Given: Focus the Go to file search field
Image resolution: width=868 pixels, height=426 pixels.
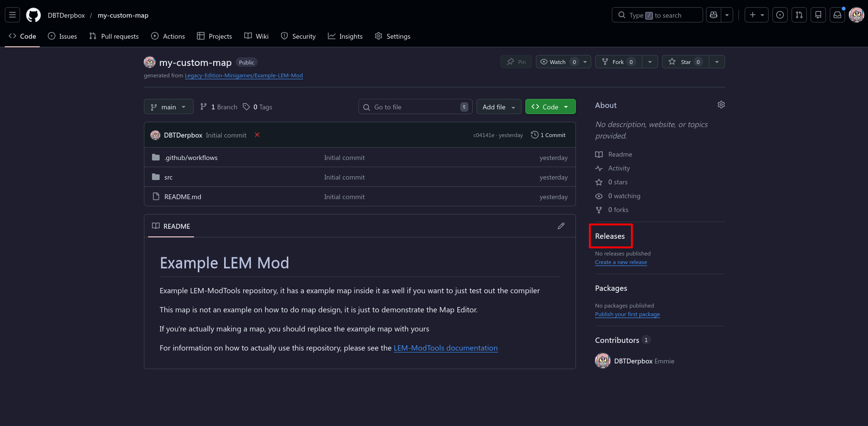Looking at the screenshot, I should point(415,107).
